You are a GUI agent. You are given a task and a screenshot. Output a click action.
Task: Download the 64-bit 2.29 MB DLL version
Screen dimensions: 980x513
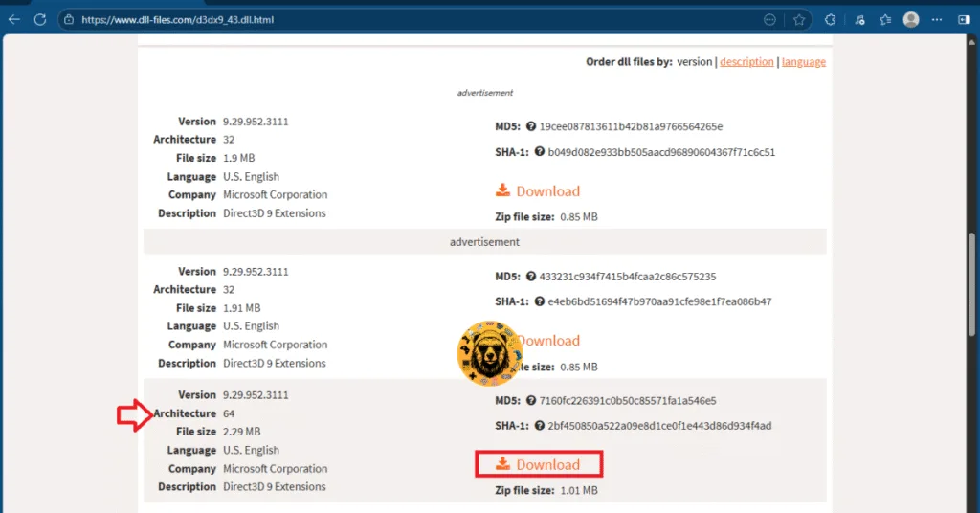pos(539,465)
